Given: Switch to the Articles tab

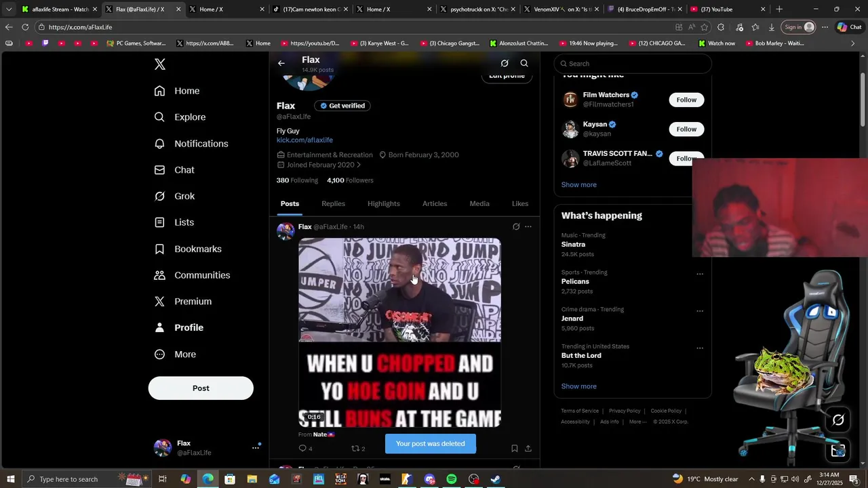Looking at the screenshot, I should click(x=435, y=204).
